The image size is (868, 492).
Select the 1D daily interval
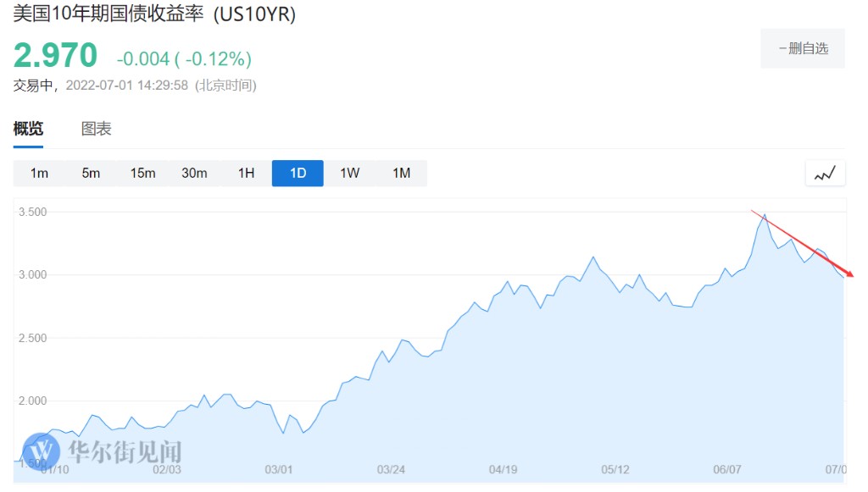[x=298, y=174]
